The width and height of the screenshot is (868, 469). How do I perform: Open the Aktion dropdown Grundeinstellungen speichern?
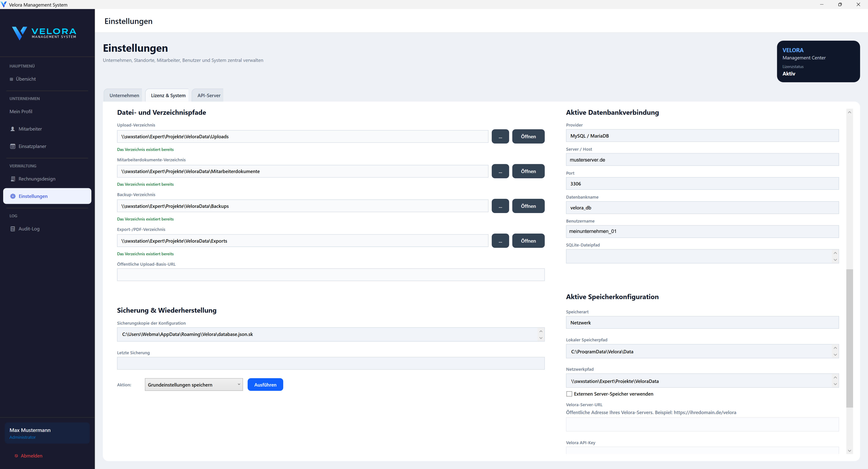pos(193,385)
